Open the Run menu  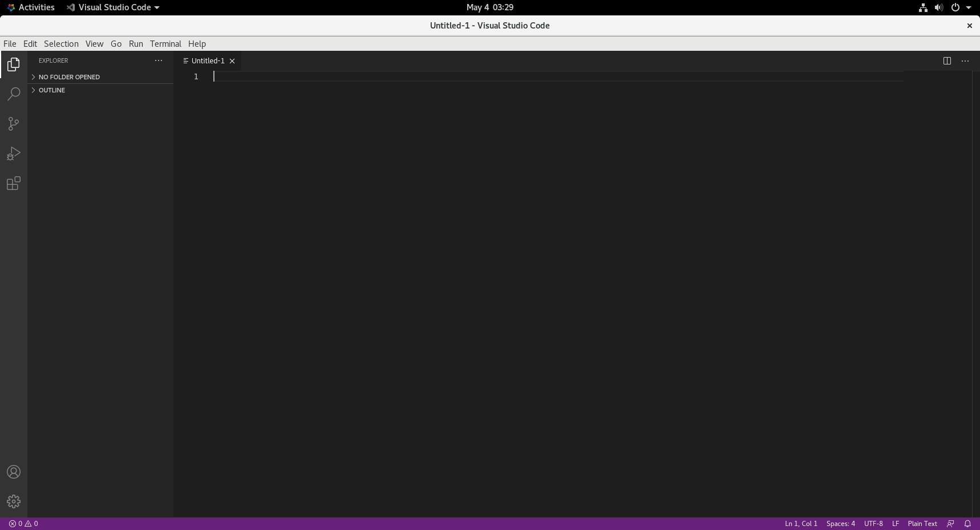coord(136,44)
